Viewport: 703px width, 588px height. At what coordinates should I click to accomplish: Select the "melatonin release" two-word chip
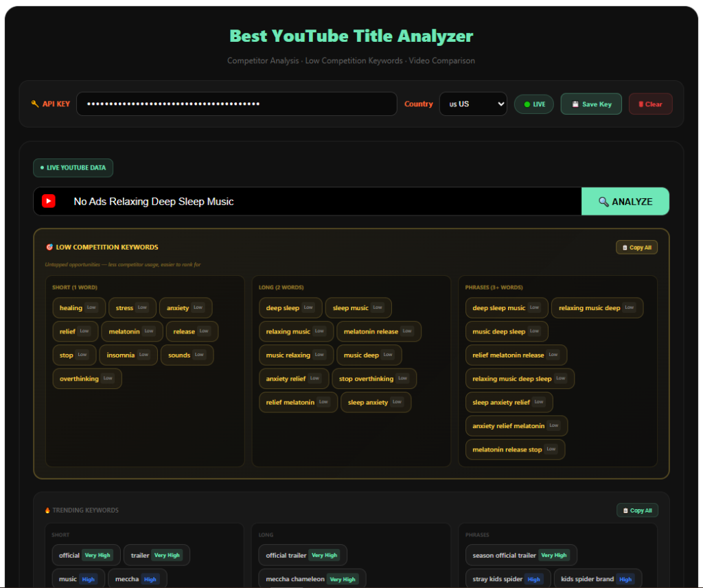tap(379, 331)
